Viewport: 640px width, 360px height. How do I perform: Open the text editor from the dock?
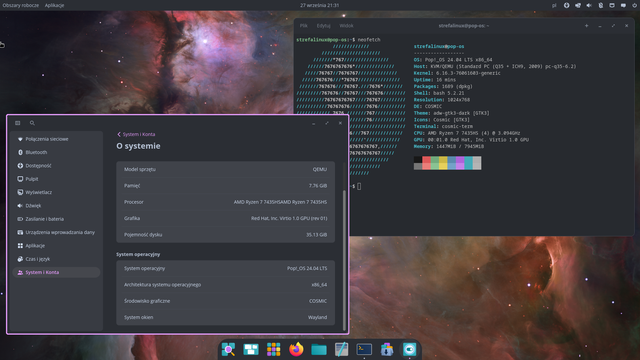(341, 349)
